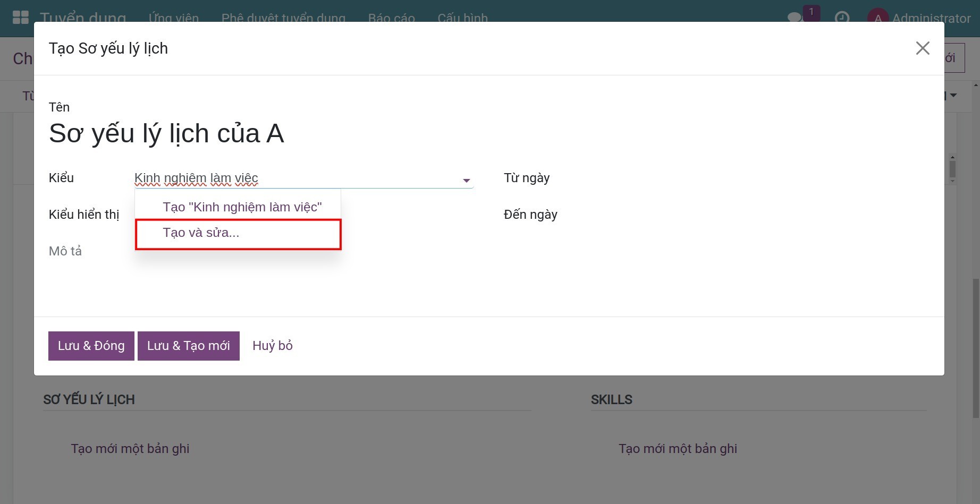Screen dimensions: 980x504
Task: Click the Lưu & Đóng button
Action: [91, 346]
